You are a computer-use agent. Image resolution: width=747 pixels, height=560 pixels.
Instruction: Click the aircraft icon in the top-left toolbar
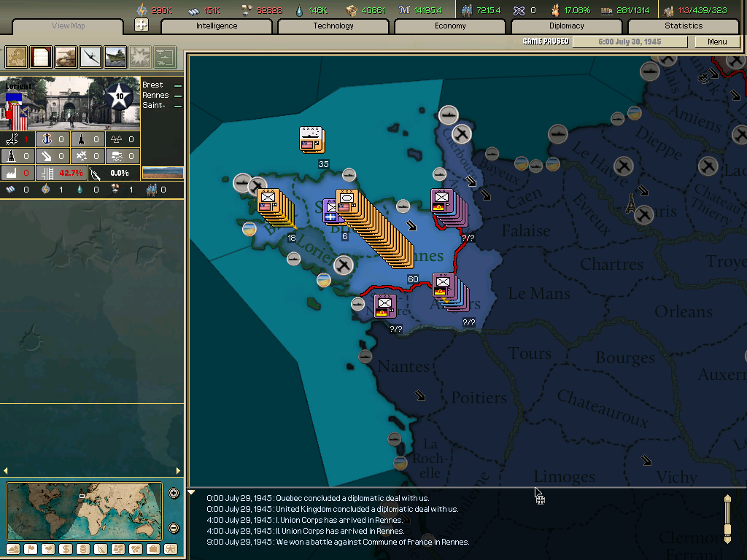[88, 57]
